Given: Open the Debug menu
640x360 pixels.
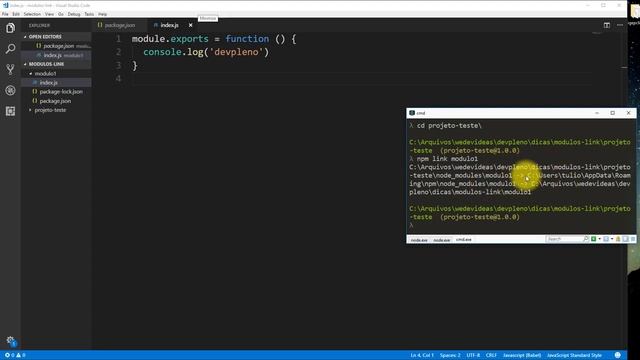Looking at the screenshot, I should click(x=74, y=14).
